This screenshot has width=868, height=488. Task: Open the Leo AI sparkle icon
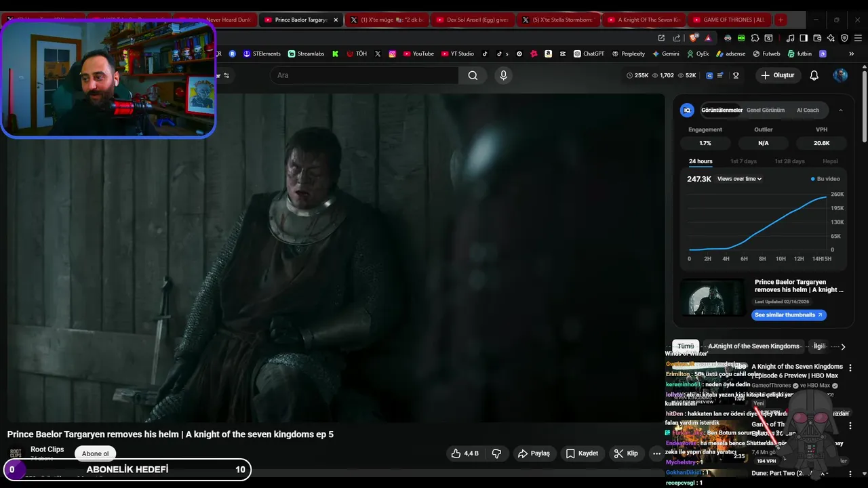pyautogui.click(x=831, y=38)
